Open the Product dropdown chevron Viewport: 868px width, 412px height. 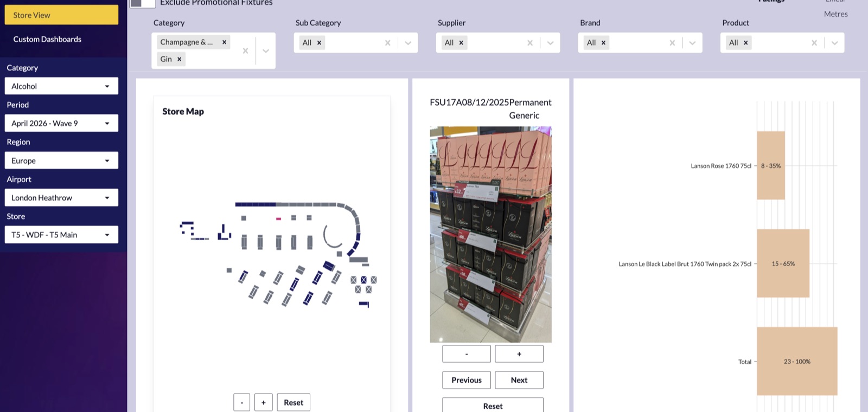[x=834, y=43]
